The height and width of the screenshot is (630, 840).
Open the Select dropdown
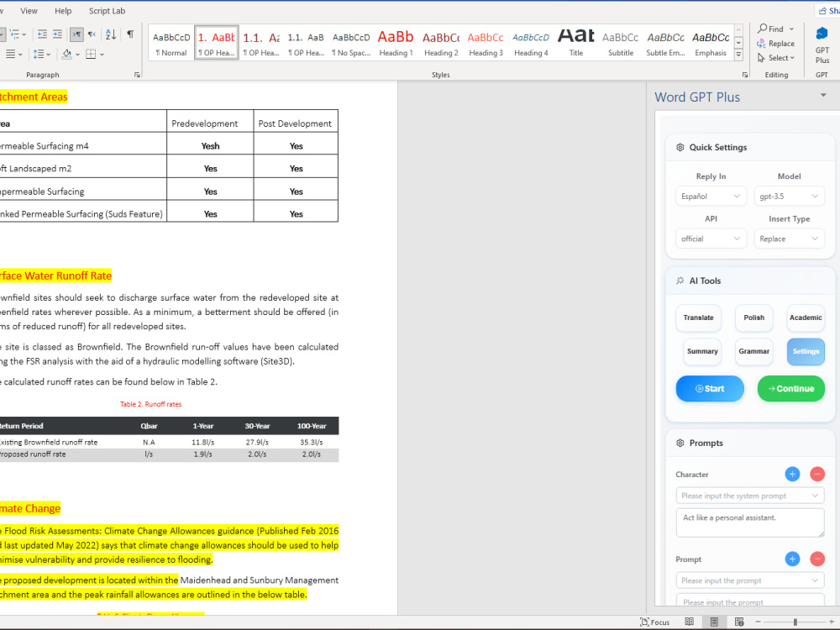[x=775, y=57]
